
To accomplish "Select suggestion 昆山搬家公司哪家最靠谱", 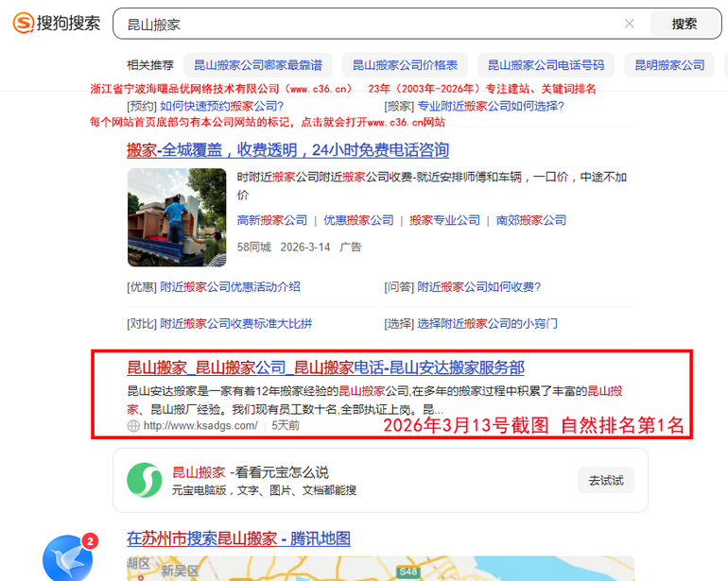I will (x=257, y=65).
